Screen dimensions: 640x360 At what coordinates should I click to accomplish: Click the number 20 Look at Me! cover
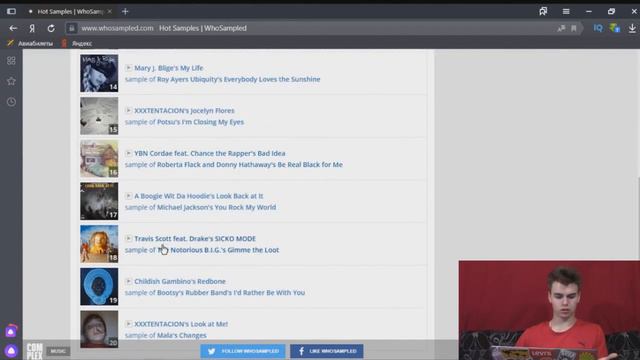[x=99, y=329]
